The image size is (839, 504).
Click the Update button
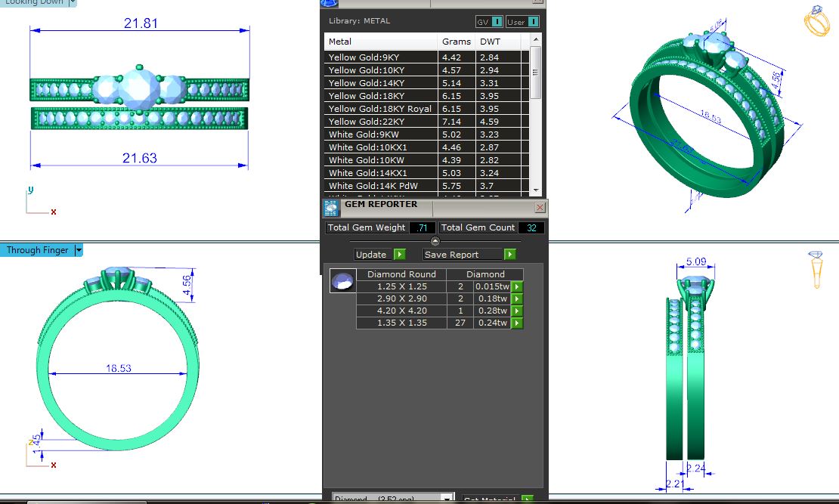click(374, 255)
